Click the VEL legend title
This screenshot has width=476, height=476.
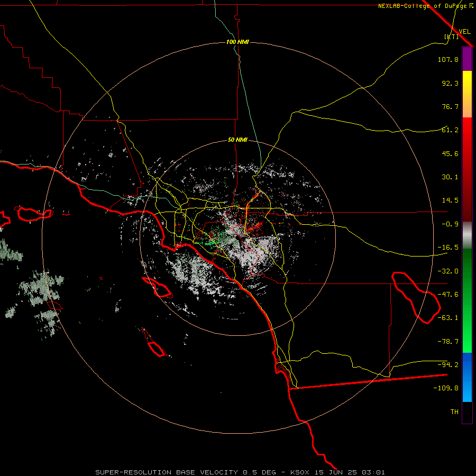pyautogui.click(x=464, y=32)
